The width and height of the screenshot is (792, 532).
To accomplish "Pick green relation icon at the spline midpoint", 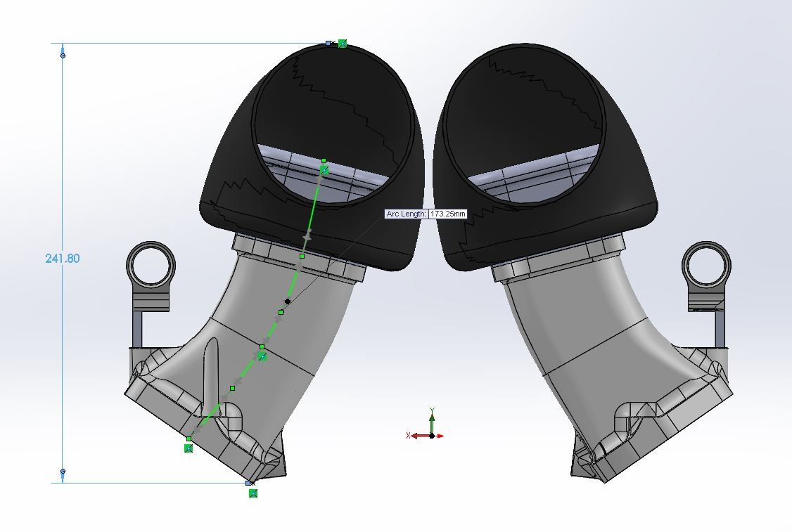I will [262, 356].
